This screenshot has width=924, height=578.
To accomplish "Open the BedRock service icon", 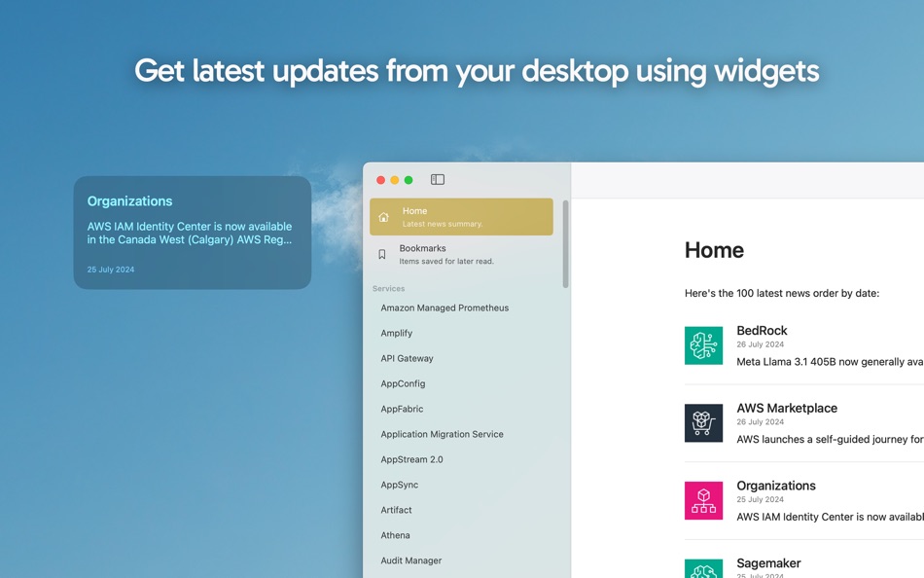I will pyautogui.click(x=703, y=345).
